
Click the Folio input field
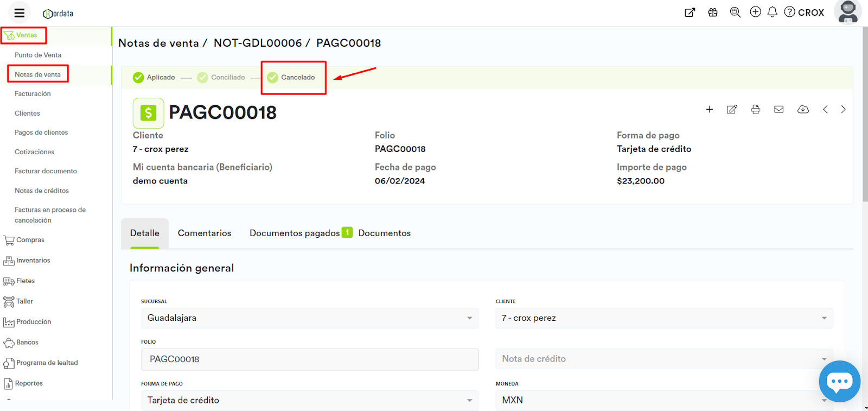click(x=310, y=359)
